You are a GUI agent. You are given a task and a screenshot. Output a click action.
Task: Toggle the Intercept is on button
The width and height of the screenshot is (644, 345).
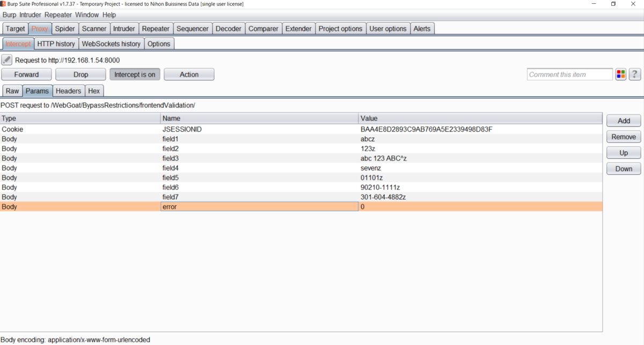[135, 74]
